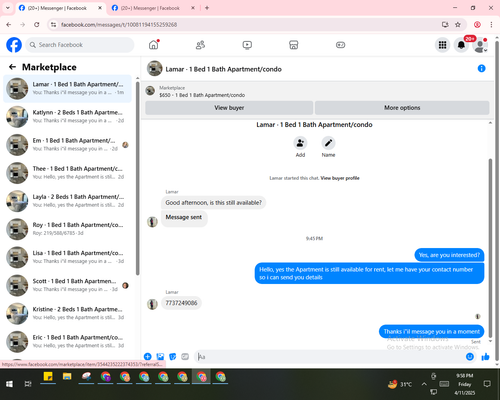This screenshot has height=400, width=500.
Task: Bookmark this page with the star
Action: [458, 24]
